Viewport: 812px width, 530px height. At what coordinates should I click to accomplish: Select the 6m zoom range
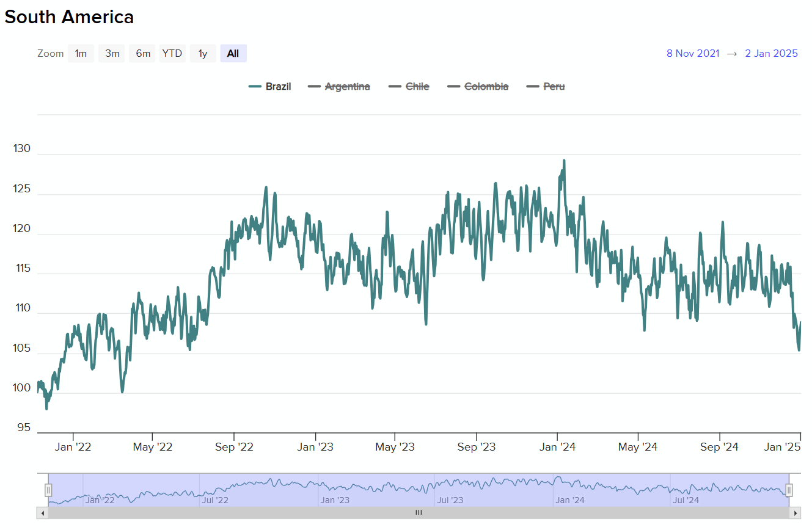143,54
